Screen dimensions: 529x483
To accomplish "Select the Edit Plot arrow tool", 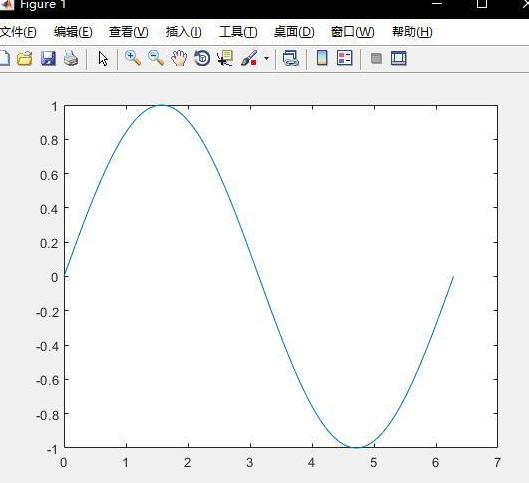I will (103, 59).
